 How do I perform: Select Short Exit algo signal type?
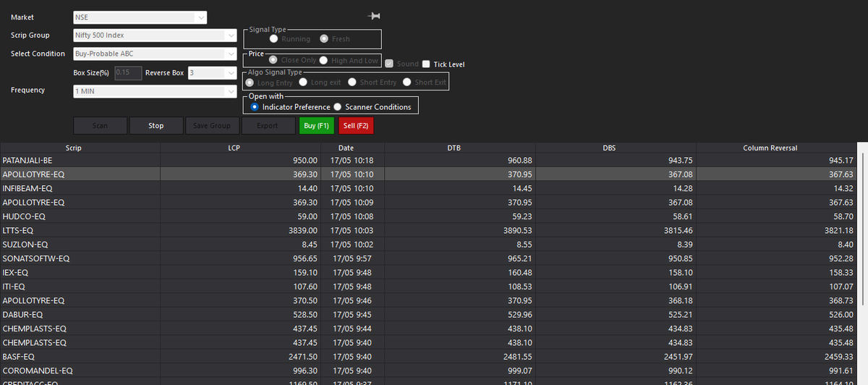[x=407, y=82]
